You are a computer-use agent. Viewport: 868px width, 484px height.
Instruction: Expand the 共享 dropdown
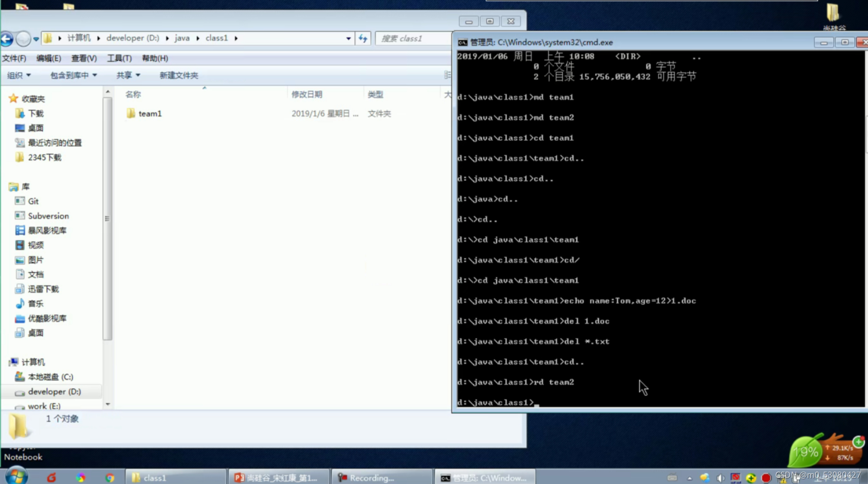[128, 75]
